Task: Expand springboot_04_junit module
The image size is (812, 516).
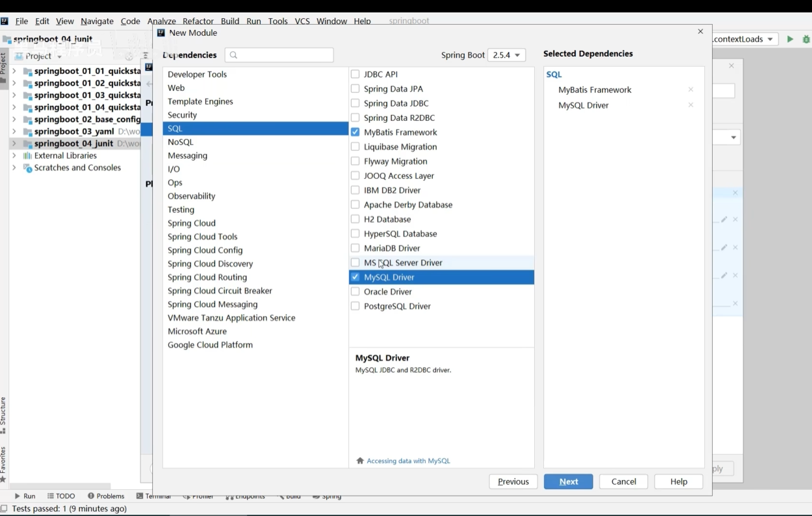Action: (14, 144)
